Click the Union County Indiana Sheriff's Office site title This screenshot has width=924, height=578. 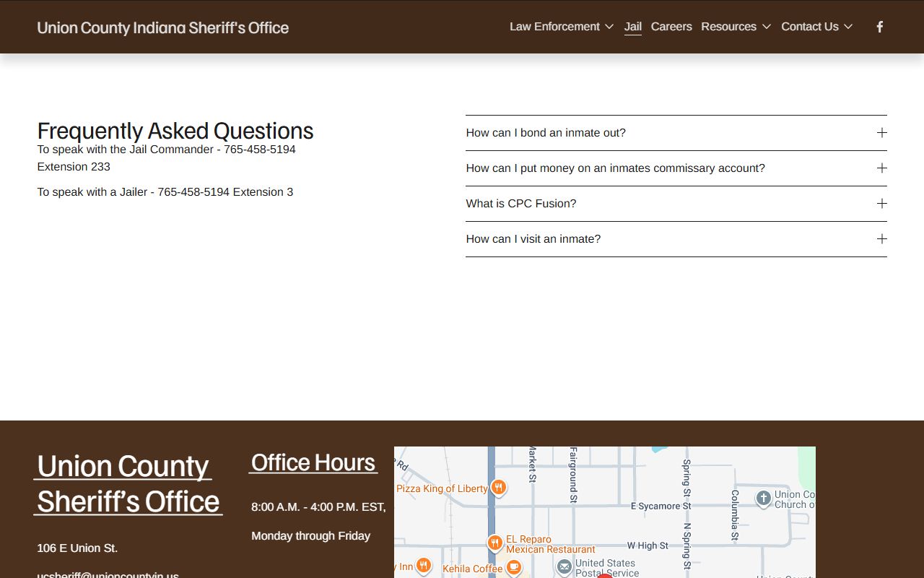pyautogui.click(x=163, y=27)
